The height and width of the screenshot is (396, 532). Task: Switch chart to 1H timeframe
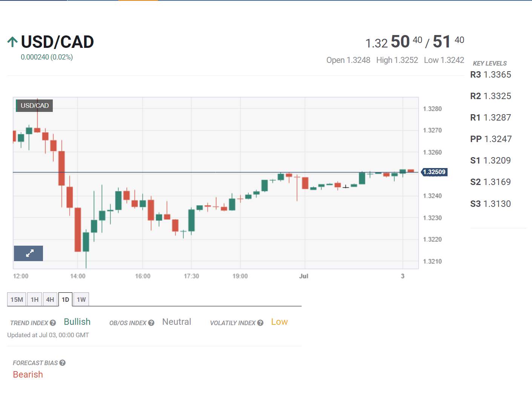tap(35, 300)
